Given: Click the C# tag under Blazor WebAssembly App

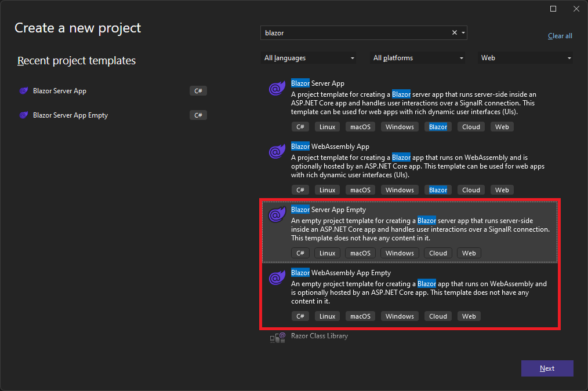Looking at the screenshot, I should pos(300,190).
